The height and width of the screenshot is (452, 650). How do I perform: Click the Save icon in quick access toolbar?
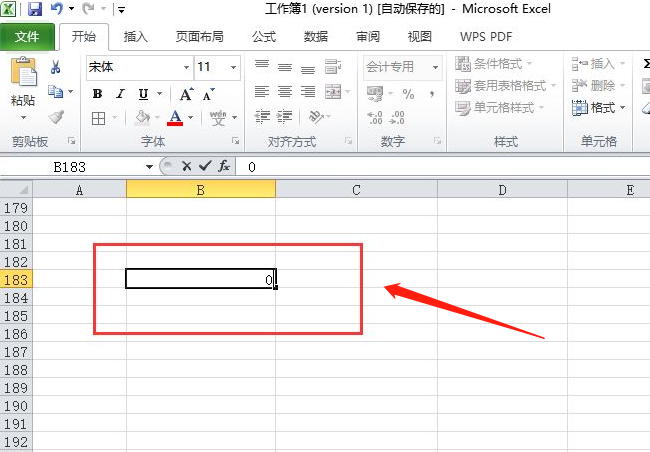click(x=35, y=10)
